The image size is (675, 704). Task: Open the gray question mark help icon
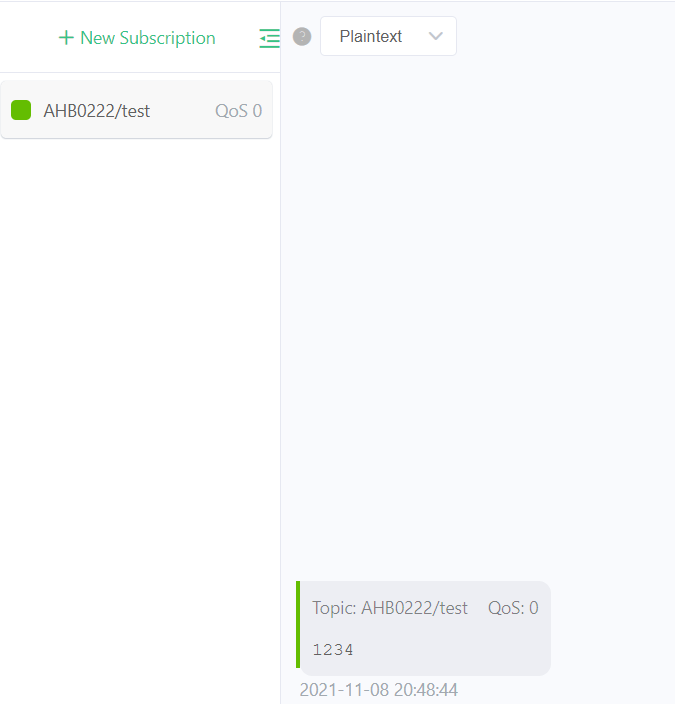(302, 36)
